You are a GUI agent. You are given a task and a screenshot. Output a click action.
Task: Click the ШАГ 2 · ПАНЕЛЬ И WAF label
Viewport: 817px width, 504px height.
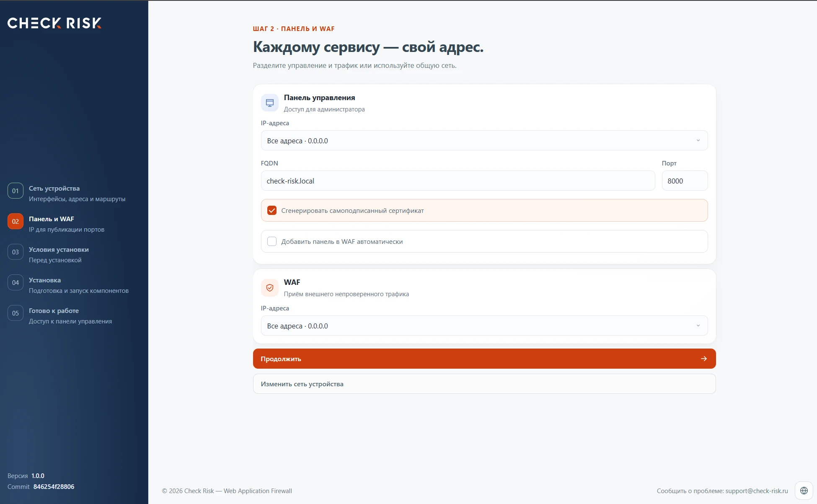pos(294,29)
